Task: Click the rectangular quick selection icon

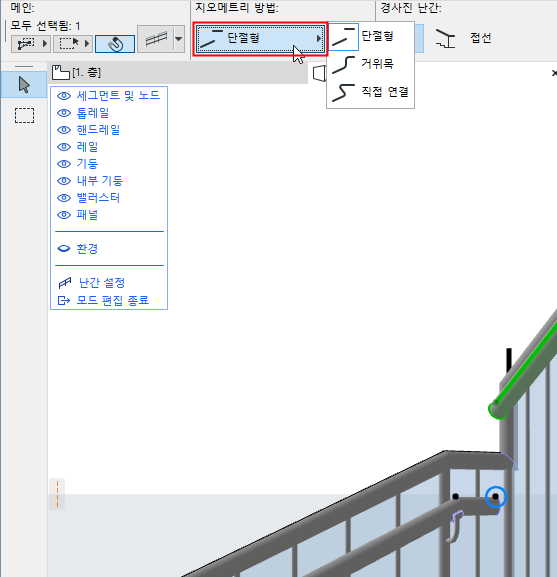Action: (x=69, y=44)
